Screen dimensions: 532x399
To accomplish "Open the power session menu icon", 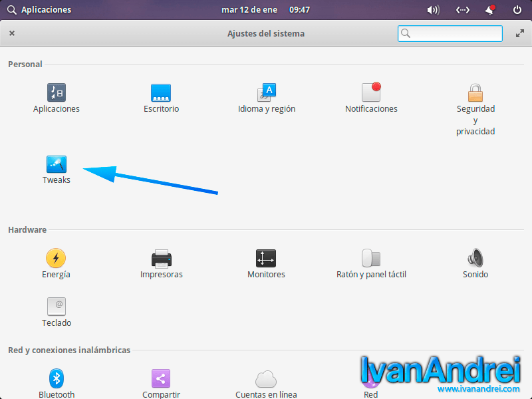I will pos(517,10).
